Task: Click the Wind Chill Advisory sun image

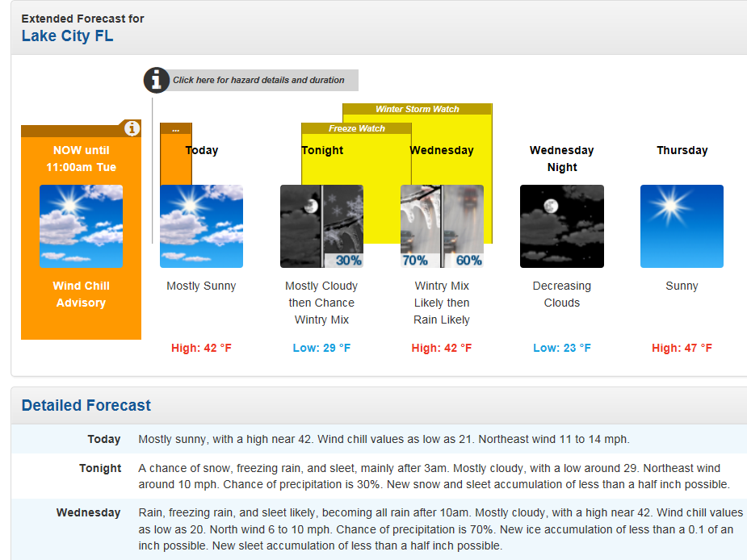Action: [81, 226]
